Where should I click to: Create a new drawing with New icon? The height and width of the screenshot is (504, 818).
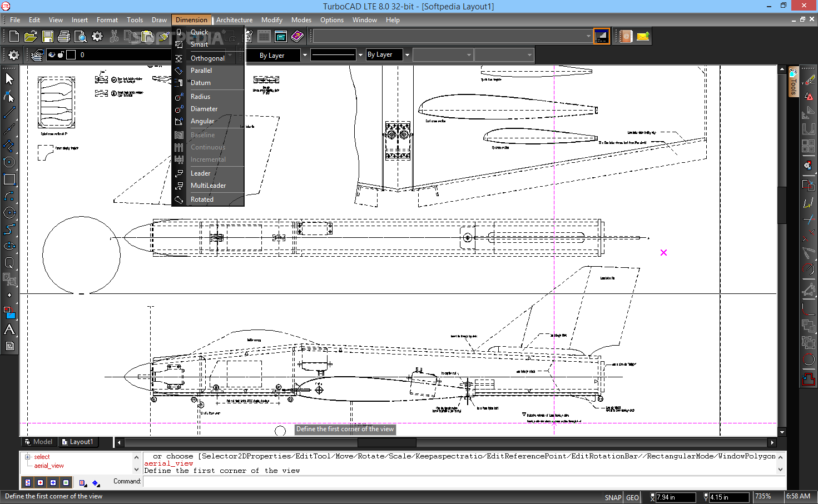click(14, 37)
